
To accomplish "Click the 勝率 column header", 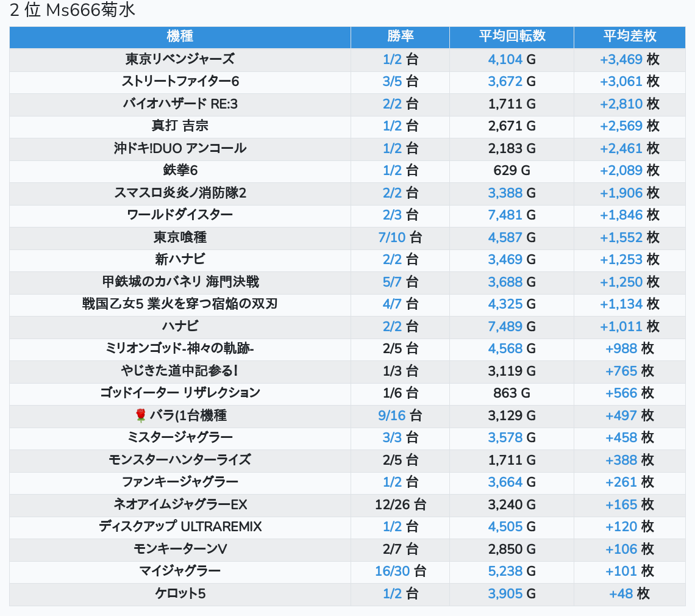I will tap(401, 37).
